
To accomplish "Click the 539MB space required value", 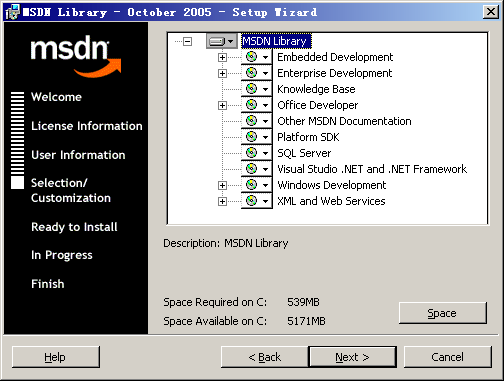I will [x=303, y=302].
